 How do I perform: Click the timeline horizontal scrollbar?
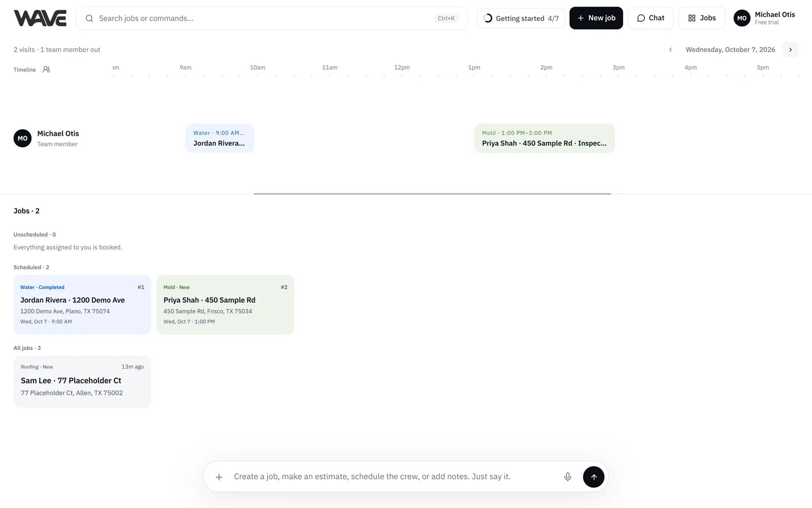[432, 194]
